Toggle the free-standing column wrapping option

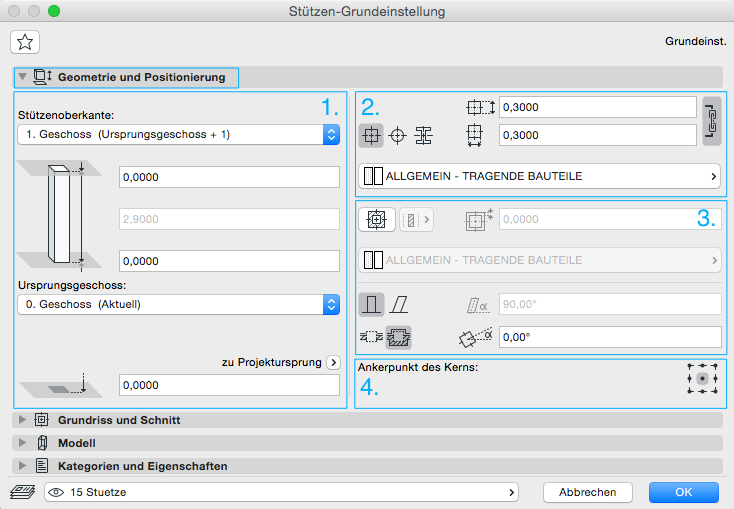[x=372, y=337]
